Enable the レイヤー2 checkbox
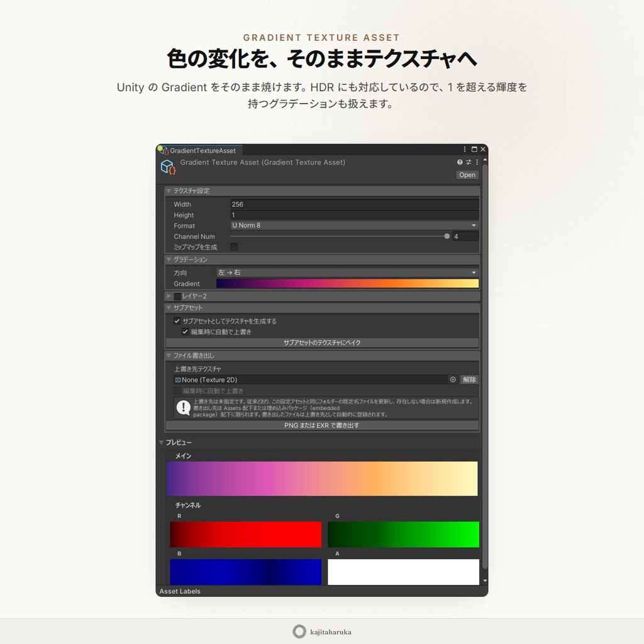The width and height of the screenshot is (644, 644). (177, 297)
